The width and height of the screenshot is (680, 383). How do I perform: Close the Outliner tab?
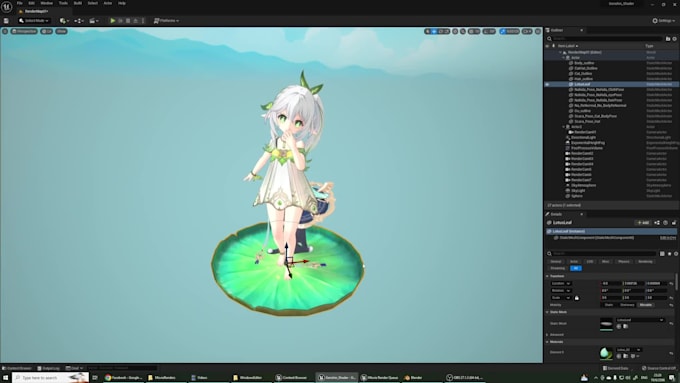coord(582,30)
